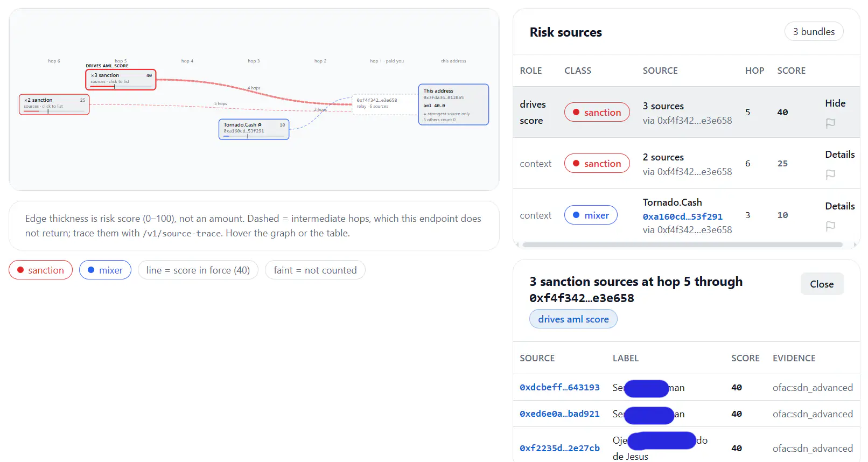The width and height of the screenshot is (868, 462).
Task: Select the x2 sanction graph node
Action: click(54, 104)
